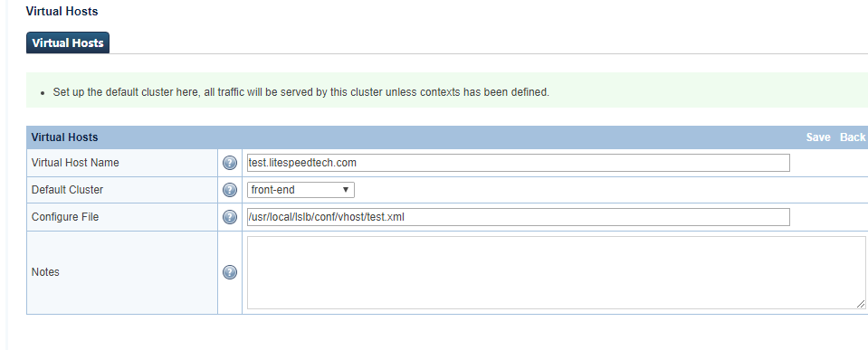
Task: Focus the Virtual Host Name text field
Action: click(x=518, y=163)
